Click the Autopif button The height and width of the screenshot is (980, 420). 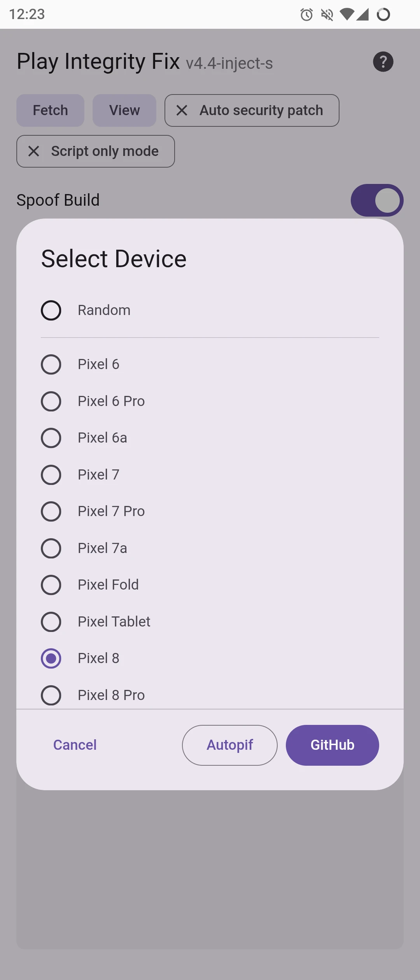[229, 745]
